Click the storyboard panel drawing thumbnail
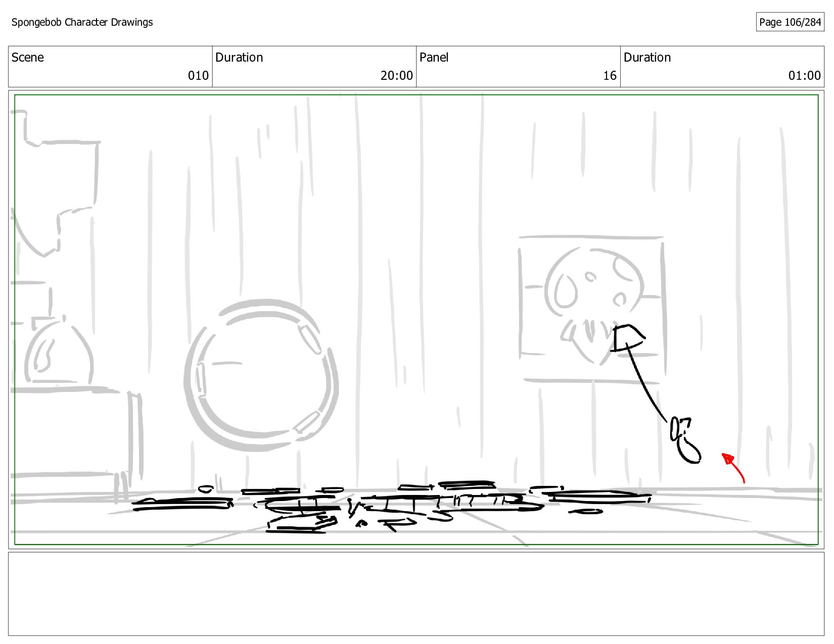The image size is (834, 644). tap(416, 320)
